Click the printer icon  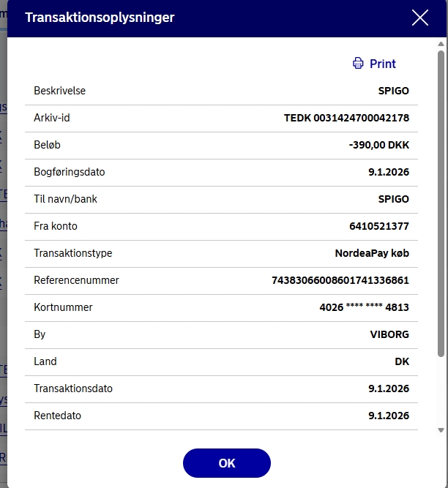[x=358, y=64]
